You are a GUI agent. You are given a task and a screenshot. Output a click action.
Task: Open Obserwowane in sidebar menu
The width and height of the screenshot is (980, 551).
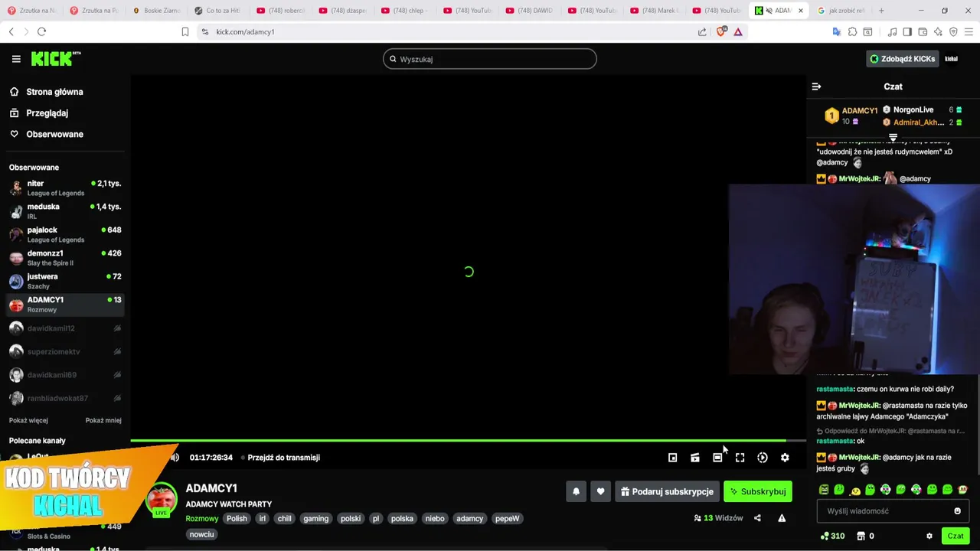(46, 134)
